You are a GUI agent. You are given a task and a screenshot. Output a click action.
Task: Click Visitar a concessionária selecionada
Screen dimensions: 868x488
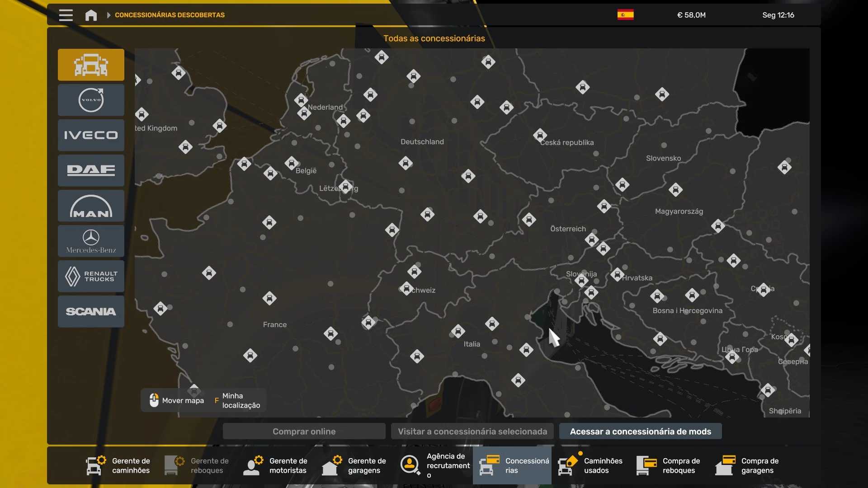point(472,431)
